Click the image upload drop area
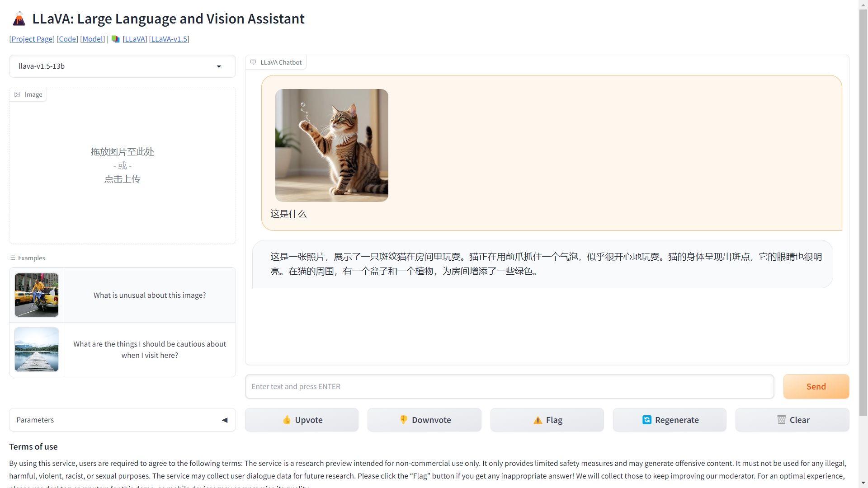This screenshot has width=868, height=488. [123, 166]
